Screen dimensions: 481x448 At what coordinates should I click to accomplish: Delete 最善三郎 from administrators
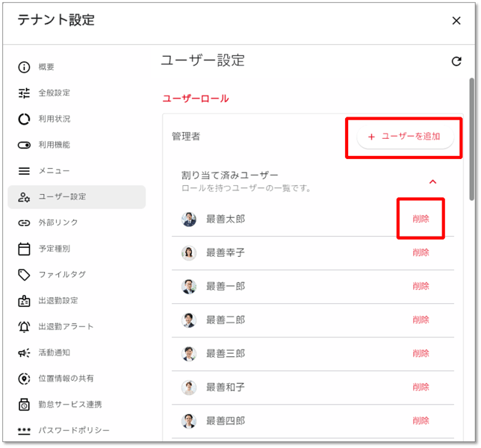pos(421,354)
